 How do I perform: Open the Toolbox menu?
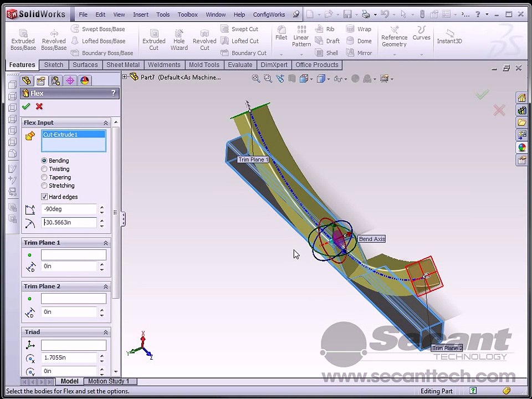[x=188, y=14]
